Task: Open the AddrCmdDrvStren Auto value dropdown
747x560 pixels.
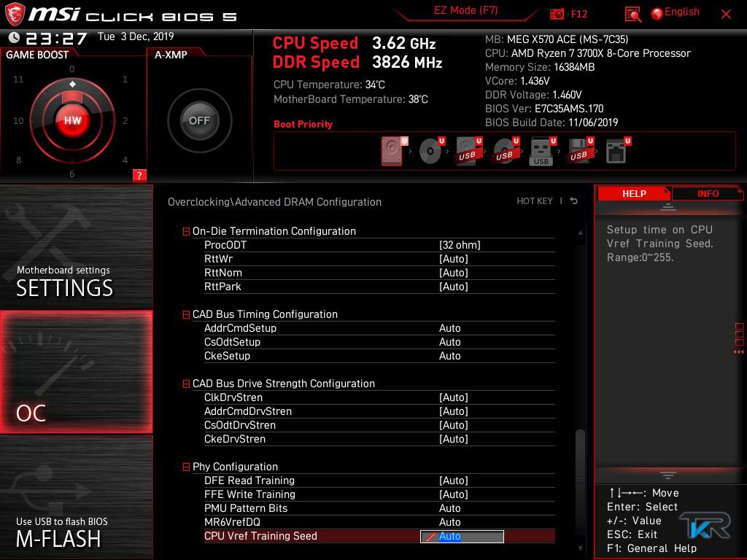Action: tap(454, 411)
